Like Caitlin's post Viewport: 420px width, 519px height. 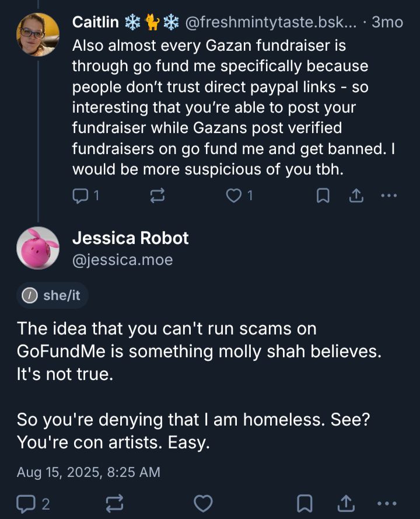coord(234,197)
